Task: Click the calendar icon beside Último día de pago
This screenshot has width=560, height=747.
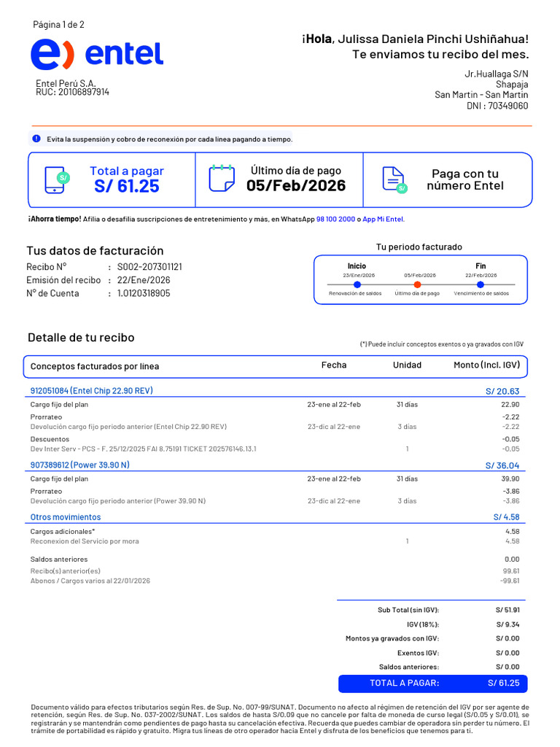Action: tap(222, 178)
